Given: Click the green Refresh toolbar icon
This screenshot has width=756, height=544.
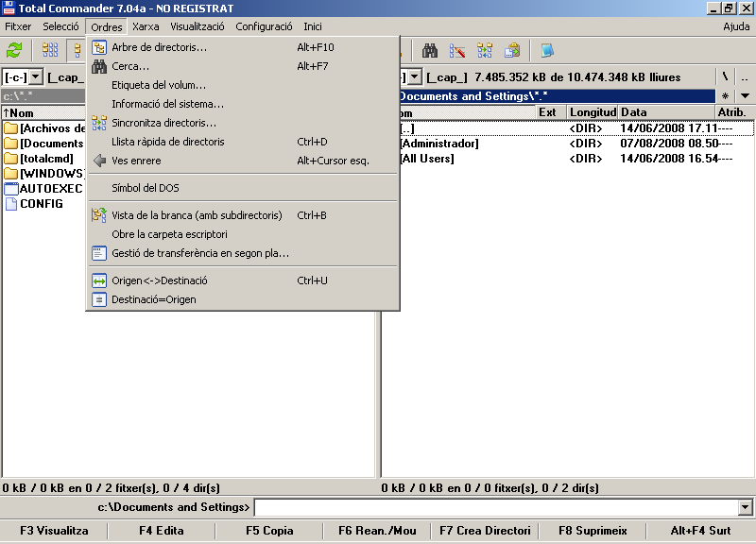Looking at the screenshot, I should point(14,50).
